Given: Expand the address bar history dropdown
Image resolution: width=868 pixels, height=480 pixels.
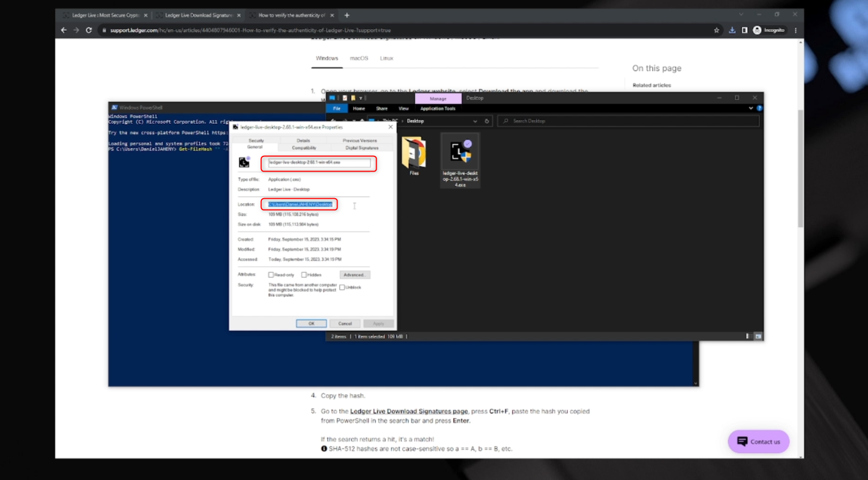Looking at the screenshot, I should pos(475,121).
